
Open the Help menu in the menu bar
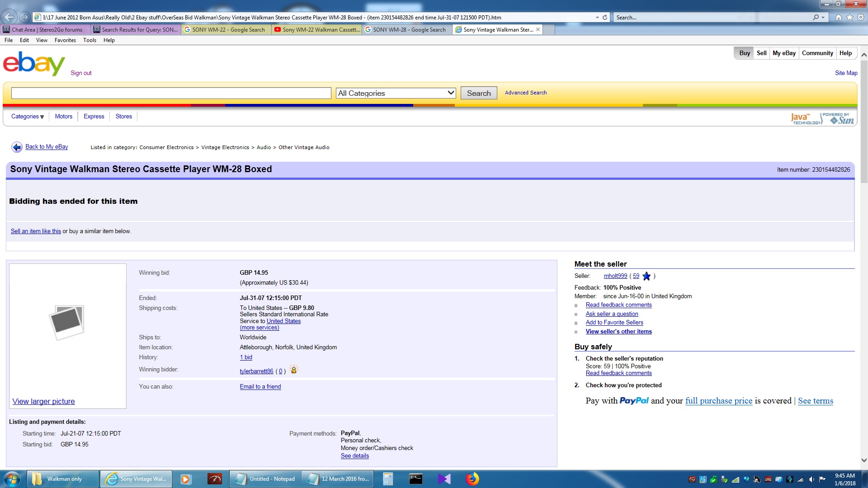point(109,40)
